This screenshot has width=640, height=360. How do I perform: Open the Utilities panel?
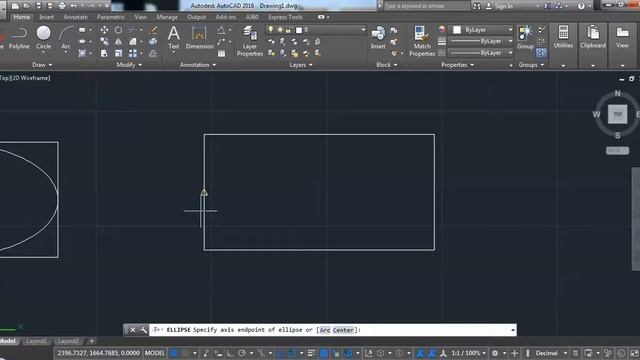[x=563, y=38]
